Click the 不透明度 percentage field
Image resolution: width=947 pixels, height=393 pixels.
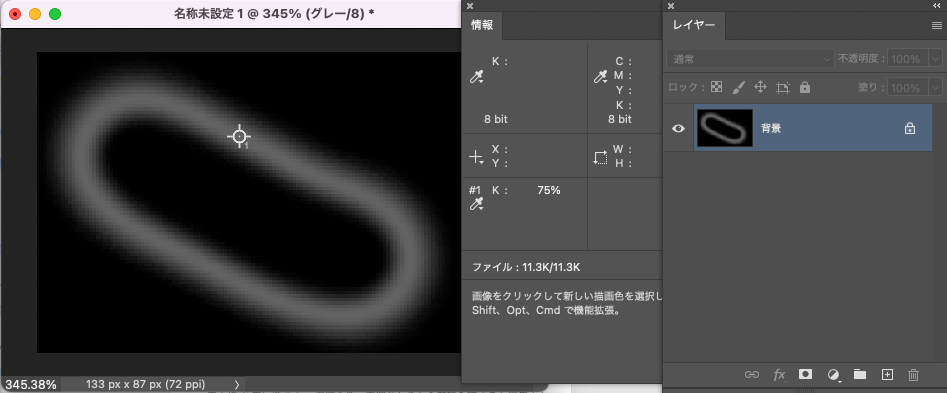[908, 59]
